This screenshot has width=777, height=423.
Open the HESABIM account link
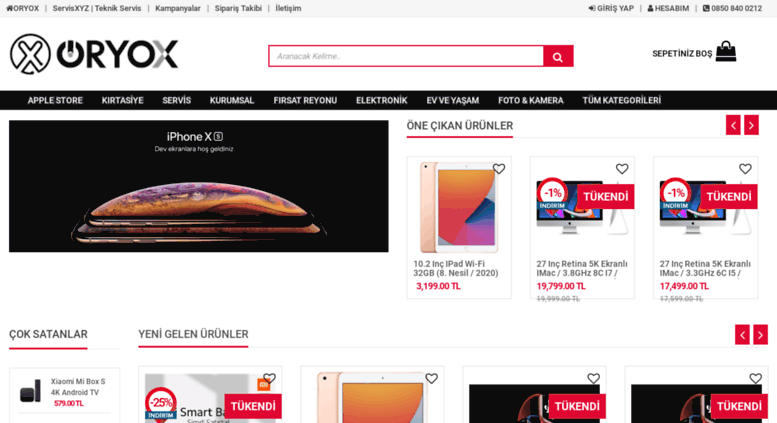668,8
